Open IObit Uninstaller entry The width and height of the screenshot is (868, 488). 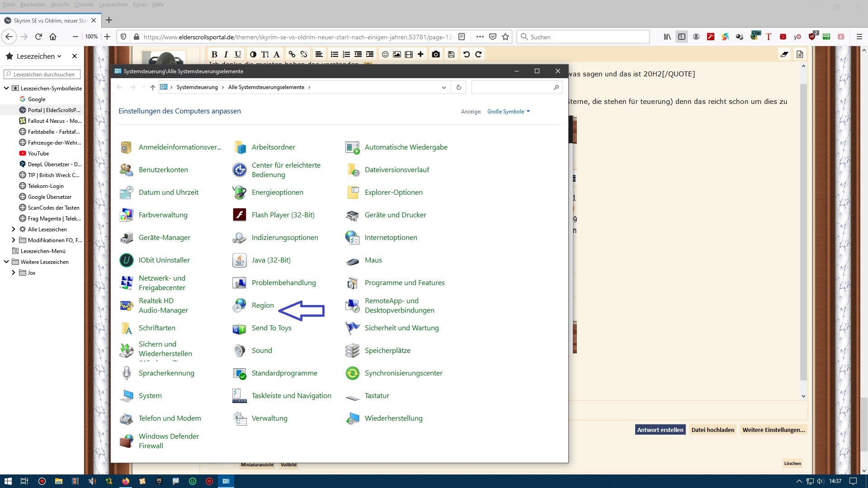[164, 260]
